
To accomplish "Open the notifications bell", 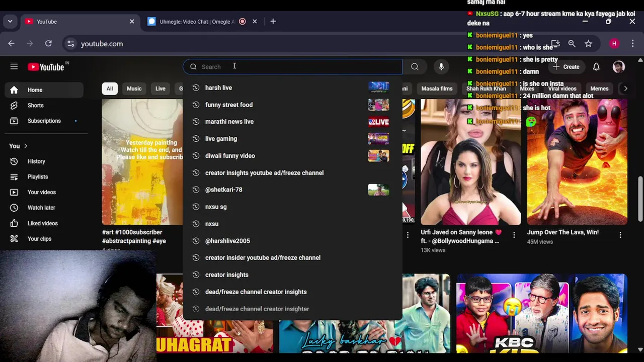I will (596, 67).
